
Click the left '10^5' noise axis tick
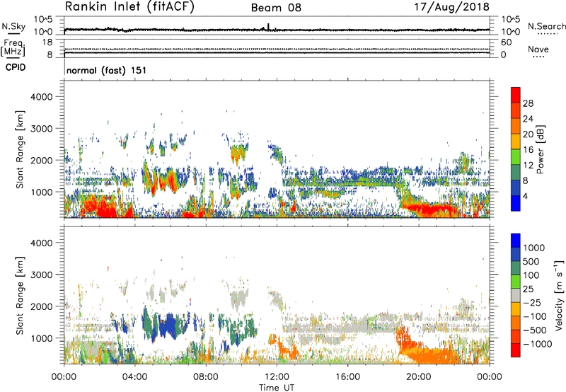point(43,20)
